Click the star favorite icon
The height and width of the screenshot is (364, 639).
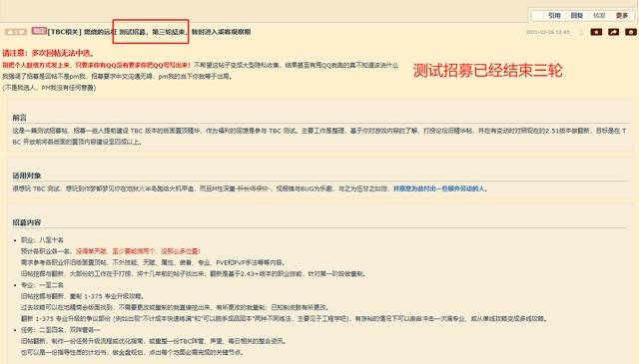[x=596, y=32]
